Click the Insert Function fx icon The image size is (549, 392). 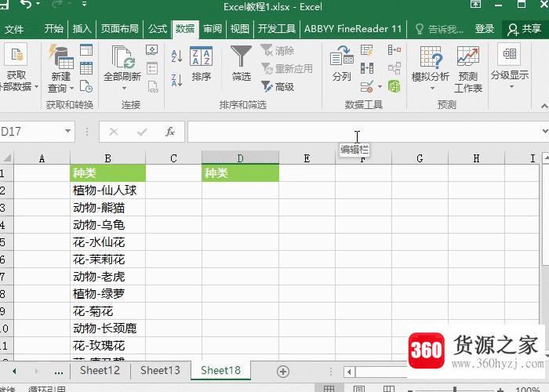click(x=170, y=132)
